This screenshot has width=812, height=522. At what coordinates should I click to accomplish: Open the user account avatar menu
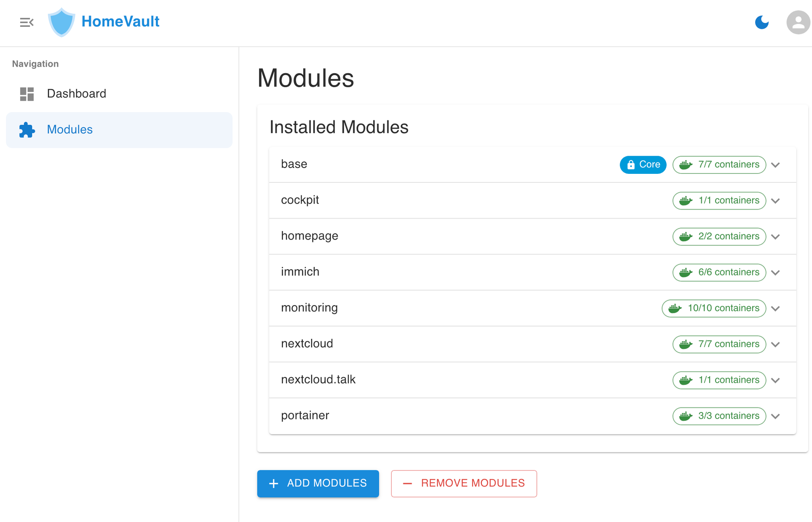pos(798,22)
